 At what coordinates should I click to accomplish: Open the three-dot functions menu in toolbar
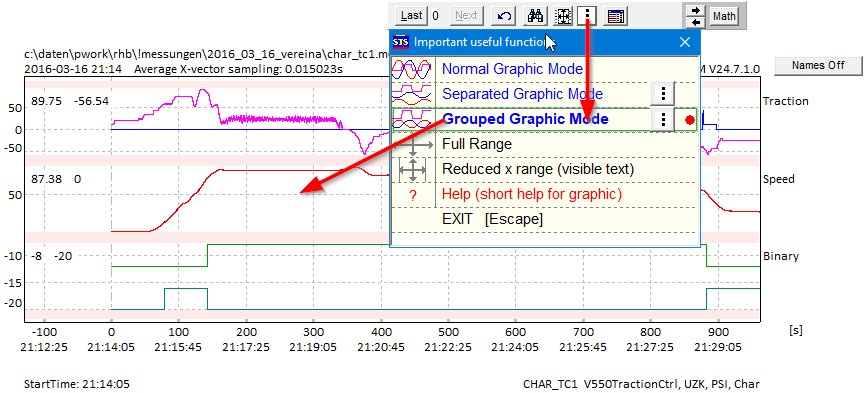coord(587,15)
